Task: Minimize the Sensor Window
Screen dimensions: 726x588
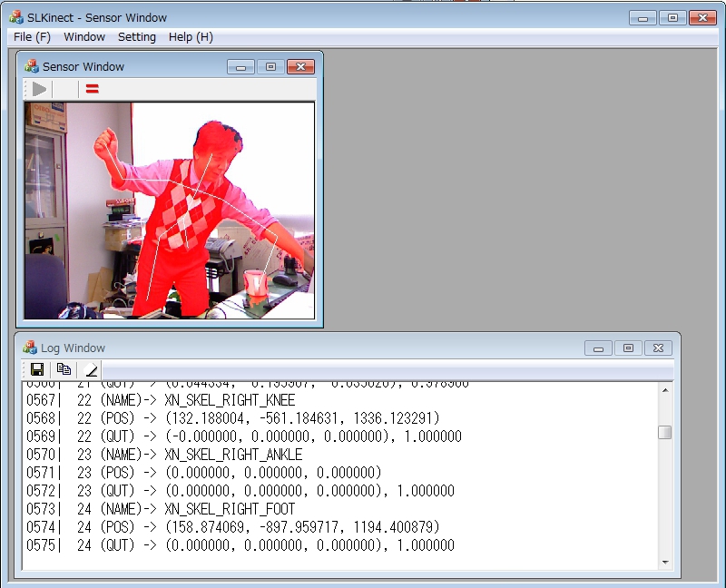Action: pos(240,67)
